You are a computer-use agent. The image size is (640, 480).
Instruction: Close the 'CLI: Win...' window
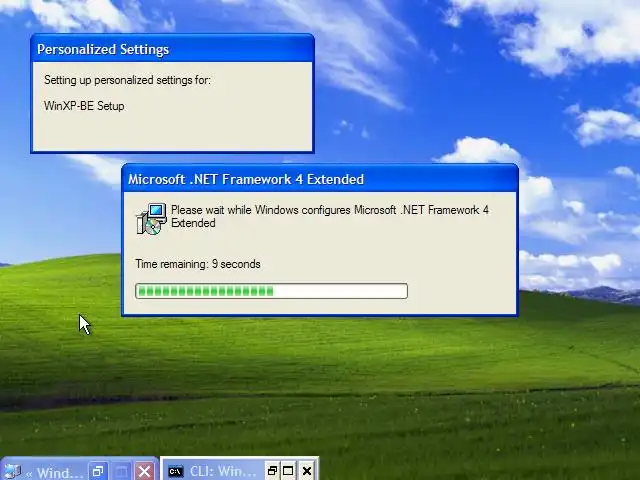point(307,471)
